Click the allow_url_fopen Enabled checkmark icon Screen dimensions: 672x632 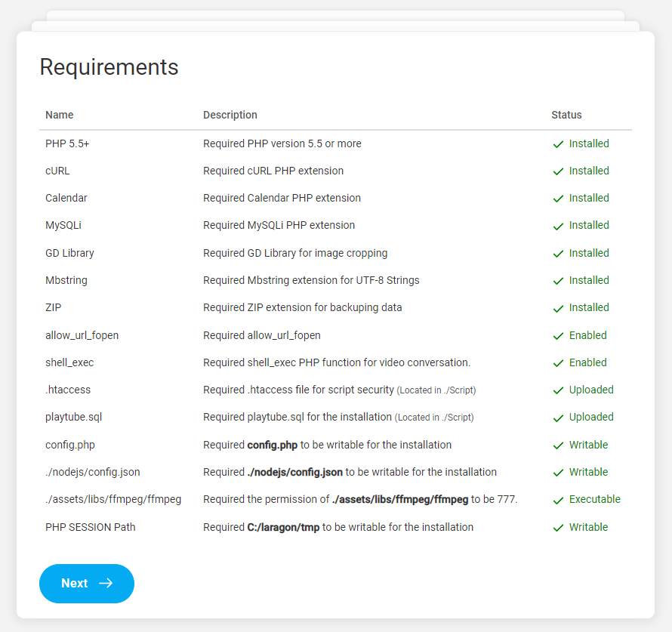point(558,336)
